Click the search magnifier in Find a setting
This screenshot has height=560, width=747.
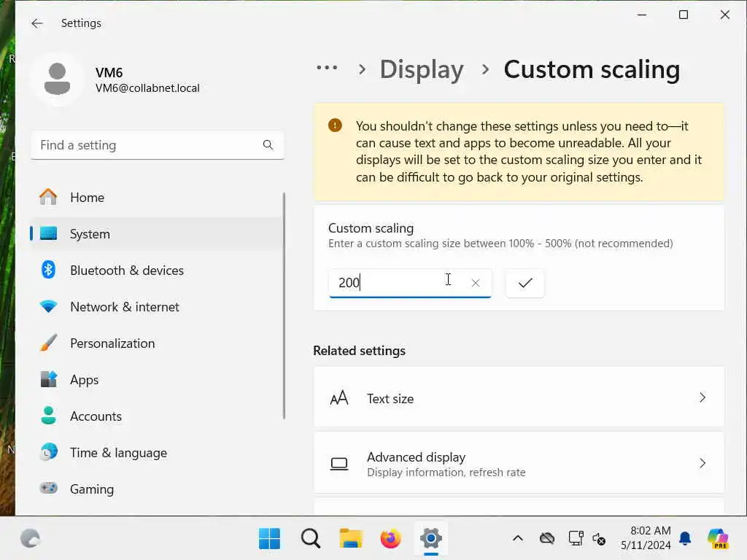tap(268, 145)
